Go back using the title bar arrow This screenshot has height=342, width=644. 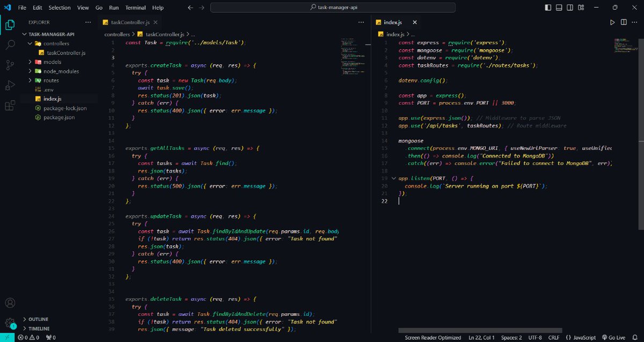[x=190, y=8]
